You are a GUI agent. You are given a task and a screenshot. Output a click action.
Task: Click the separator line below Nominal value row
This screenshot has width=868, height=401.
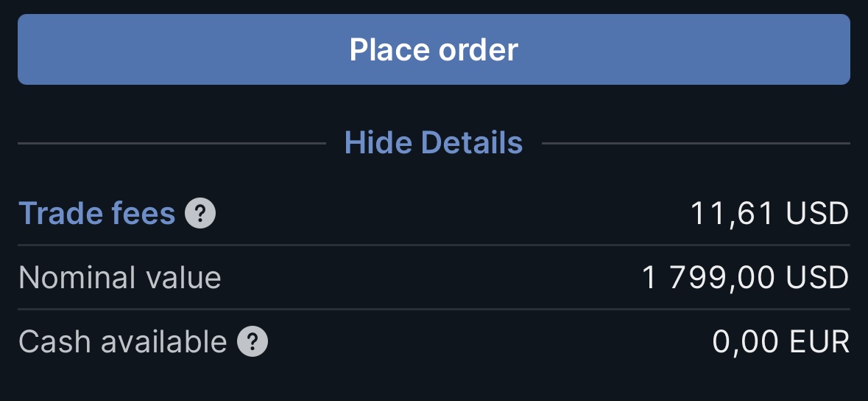point(434,309)
